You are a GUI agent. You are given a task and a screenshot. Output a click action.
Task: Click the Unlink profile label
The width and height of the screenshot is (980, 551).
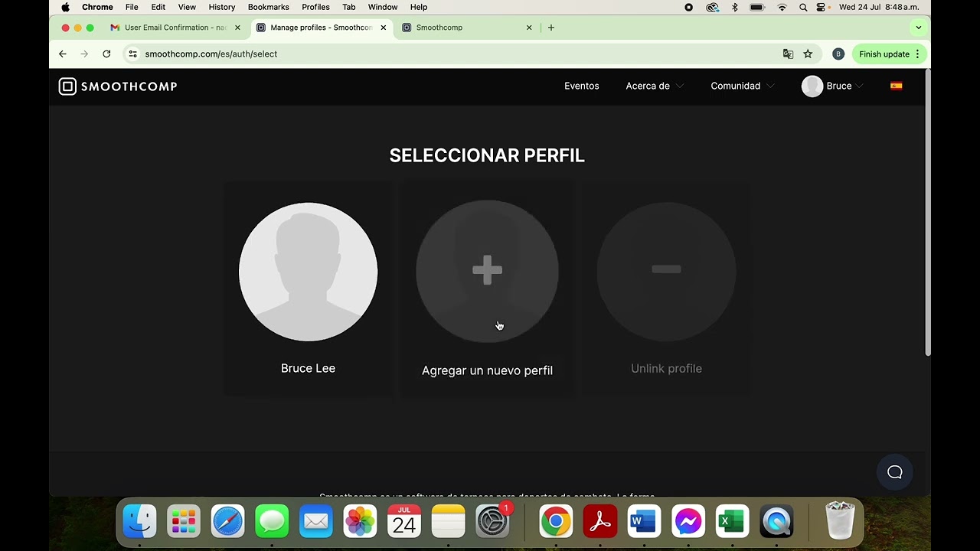coord(666,368)
